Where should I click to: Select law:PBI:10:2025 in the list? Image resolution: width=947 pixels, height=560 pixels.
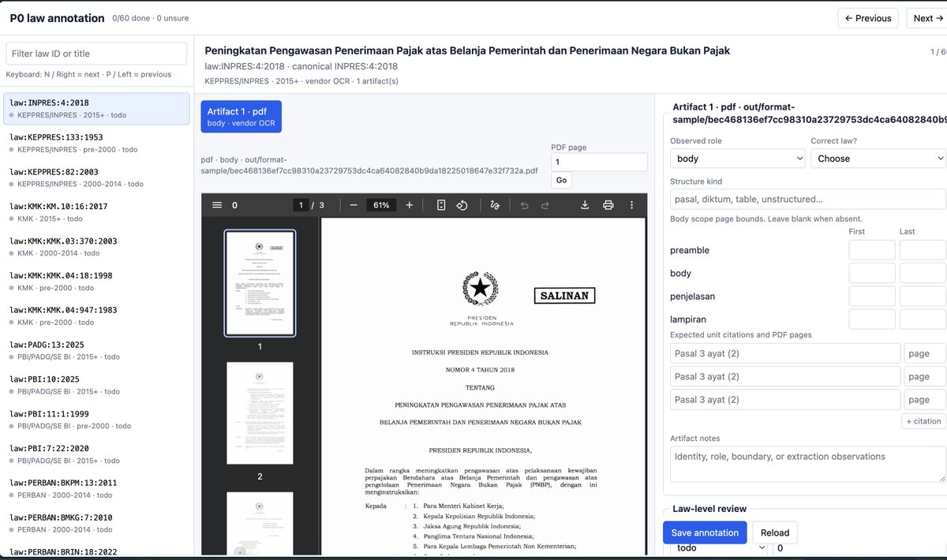click(96, 385)
